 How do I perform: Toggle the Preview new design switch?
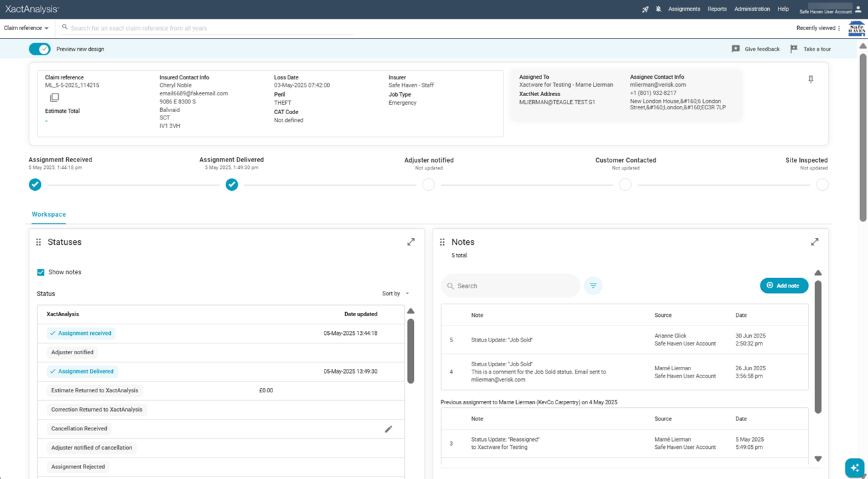click(x=40, y=49)
